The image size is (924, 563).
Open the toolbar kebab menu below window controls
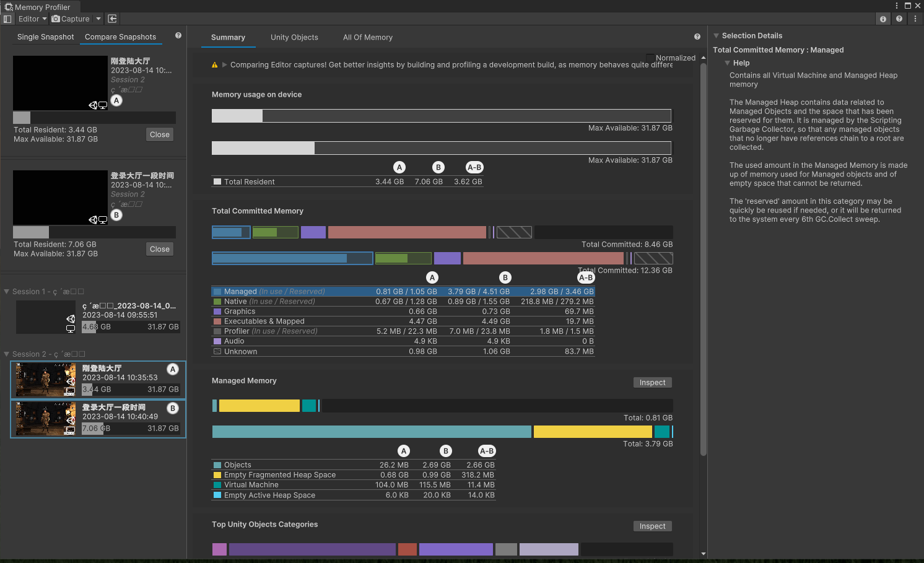click(x=915, y=19)
